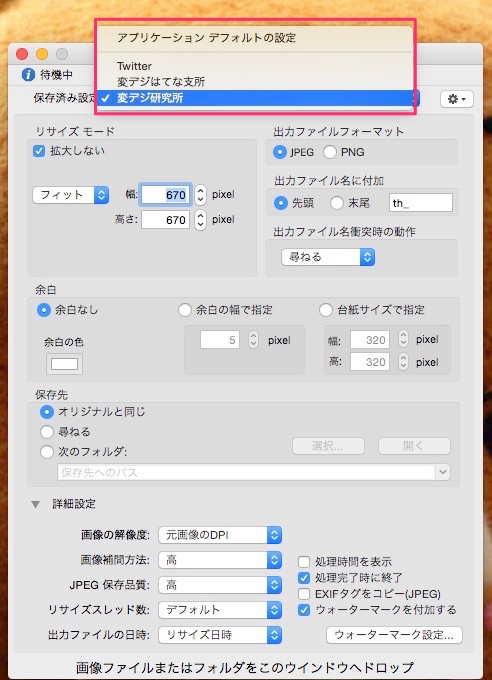Toggle the 拡大しない checkbox

pyautogui.click(x=39, y=151)
